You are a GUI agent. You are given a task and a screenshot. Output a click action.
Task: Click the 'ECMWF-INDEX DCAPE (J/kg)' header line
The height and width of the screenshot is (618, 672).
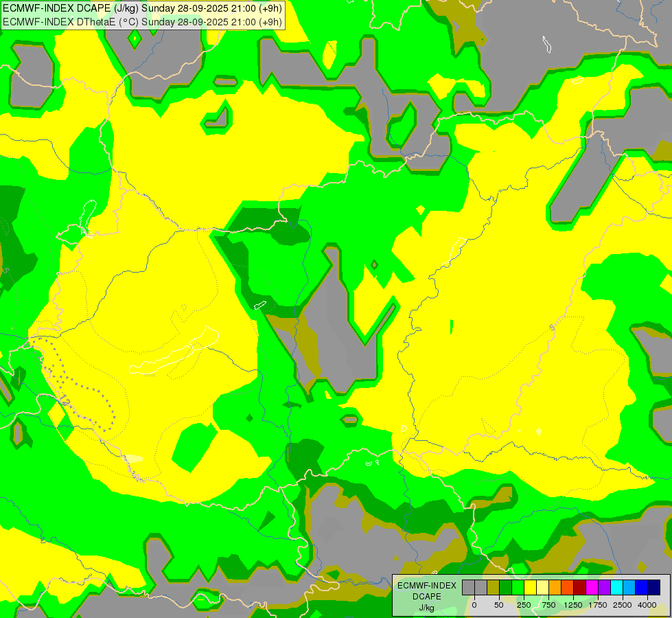(x=142, y=8)
